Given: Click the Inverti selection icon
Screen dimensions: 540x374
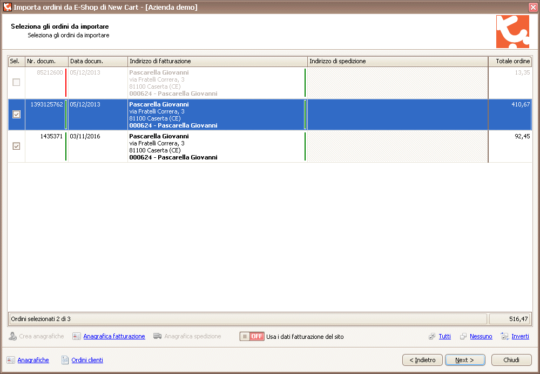Looking at the screenshot, I should tap(505, 336).
